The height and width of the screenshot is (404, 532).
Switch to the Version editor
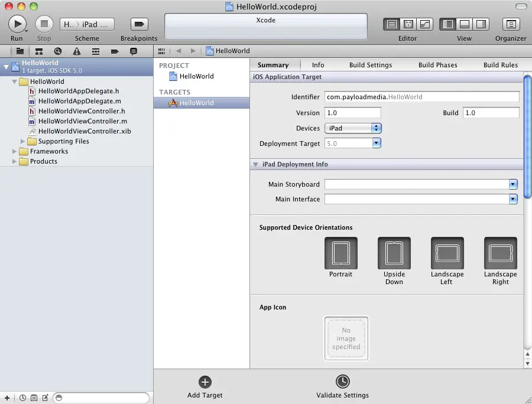pos(424,24)
